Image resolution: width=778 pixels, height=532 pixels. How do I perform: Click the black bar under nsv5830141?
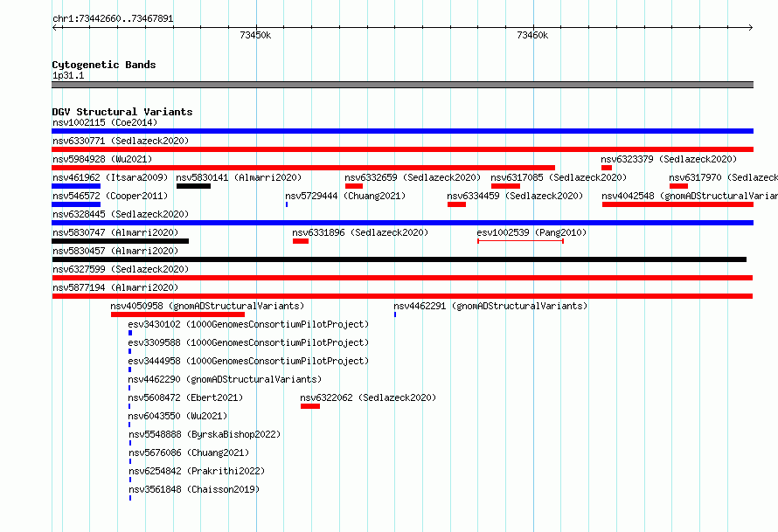(193, 186)
